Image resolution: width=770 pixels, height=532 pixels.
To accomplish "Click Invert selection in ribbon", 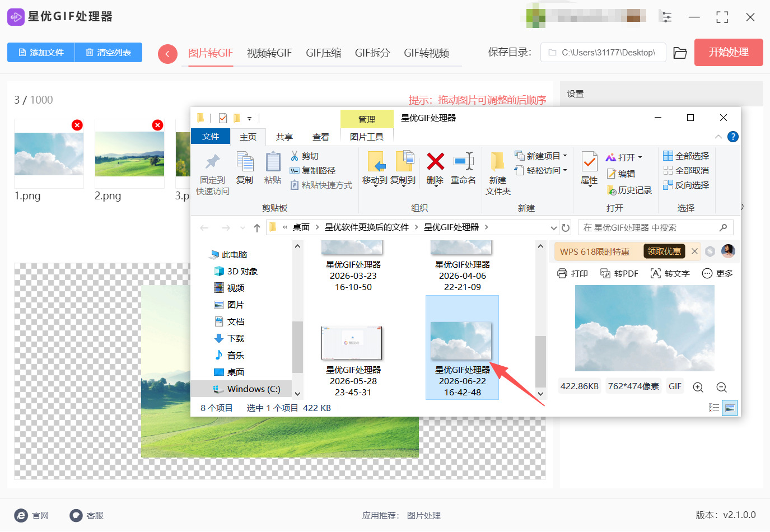I will click(x=686, y=185).
